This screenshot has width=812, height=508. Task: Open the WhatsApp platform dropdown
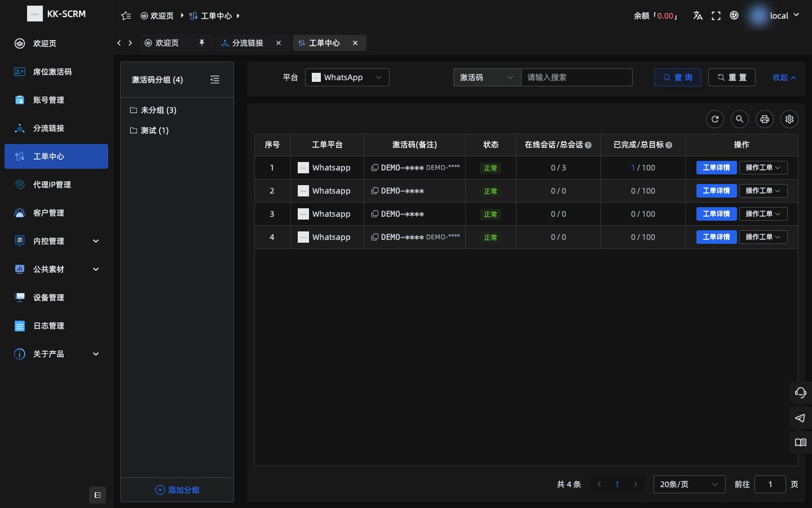[x=347, y=77]
